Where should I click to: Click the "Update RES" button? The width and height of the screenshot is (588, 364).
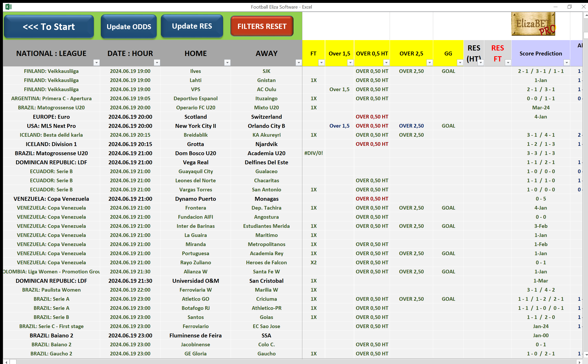[192, 26]
